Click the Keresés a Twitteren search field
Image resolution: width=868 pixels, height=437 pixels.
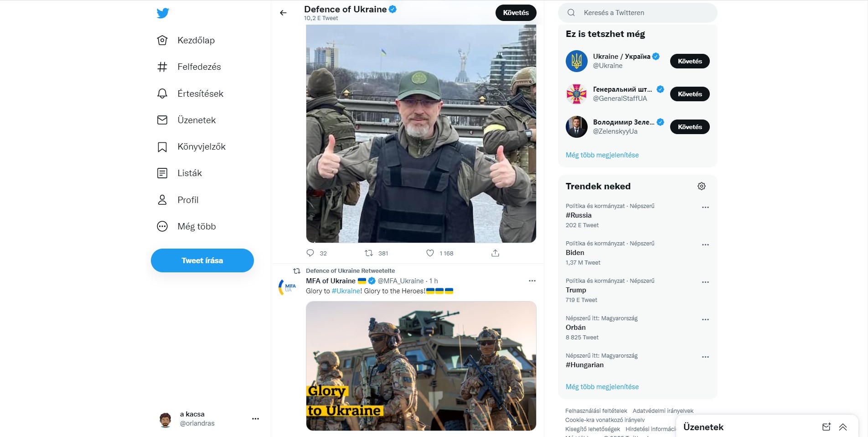pyautogui.click(x=638, y=13)
